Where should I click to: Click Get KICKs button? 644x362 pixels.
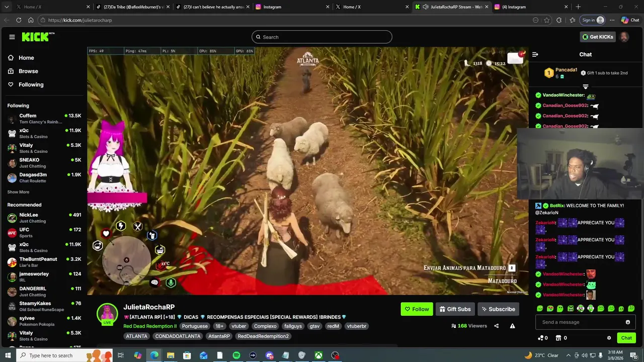click(x=597, y=37)
